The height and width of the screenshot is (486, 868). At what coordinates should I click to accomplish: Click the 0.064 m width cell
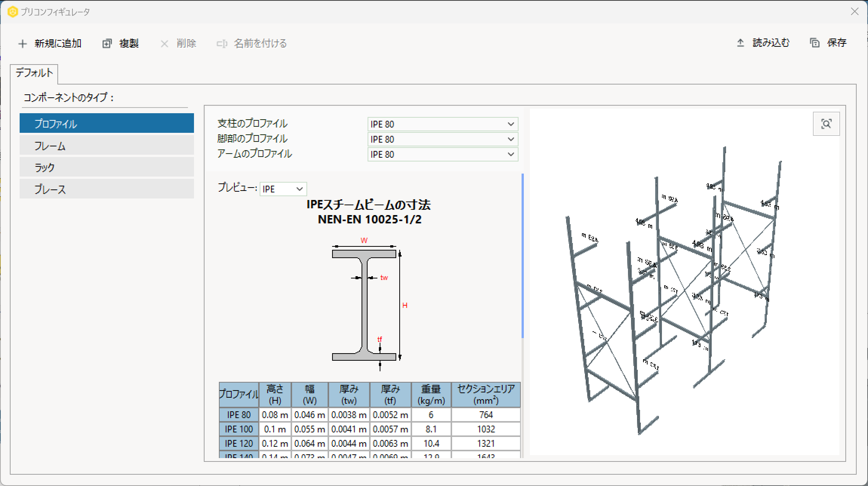[310, 443]
